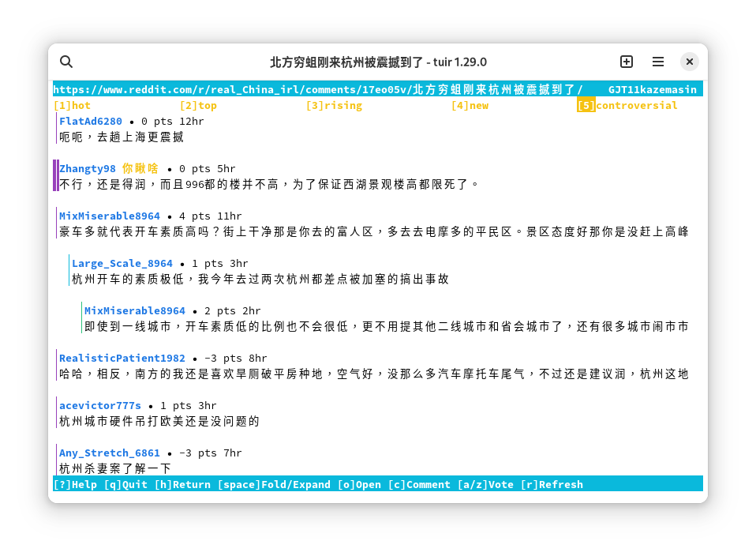Open a new terminal tab with plus icon
Image resolution: width=756 pixels, height=556 pixels.
coord(627,62)
